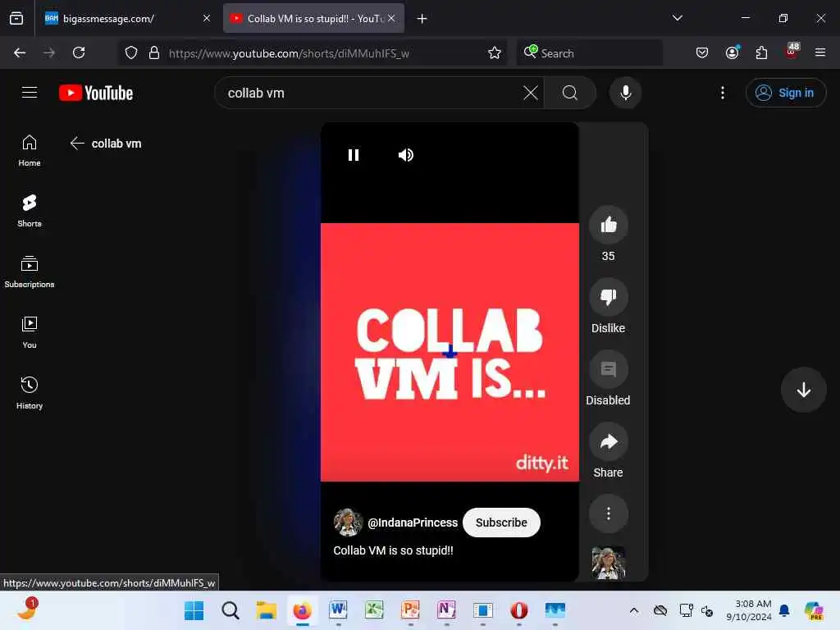Open Shorts in the sidebar
Screen dimensions: 840x630
point(30,211)
